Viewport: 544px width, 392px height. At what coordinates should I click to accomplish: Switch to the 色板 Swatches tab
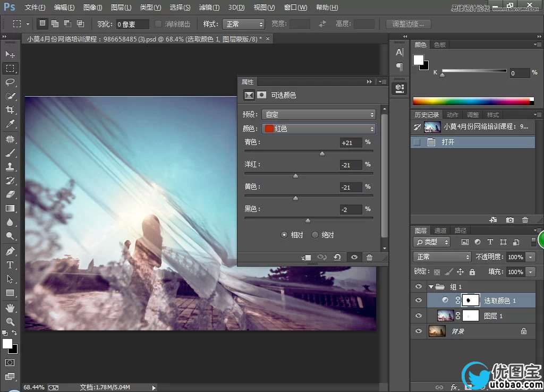[x=439, y=45]
